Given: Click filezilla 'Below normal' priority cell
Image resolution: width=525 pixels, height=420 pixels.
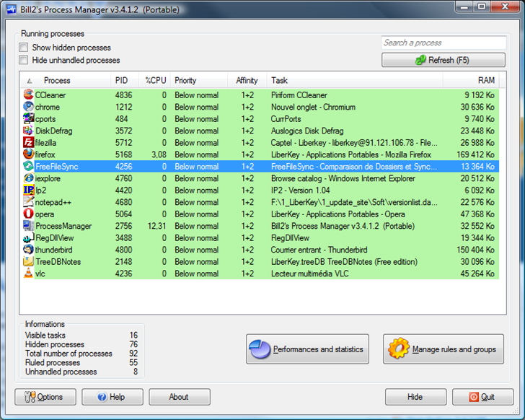Looking at the screenshot, I should 197,143.
